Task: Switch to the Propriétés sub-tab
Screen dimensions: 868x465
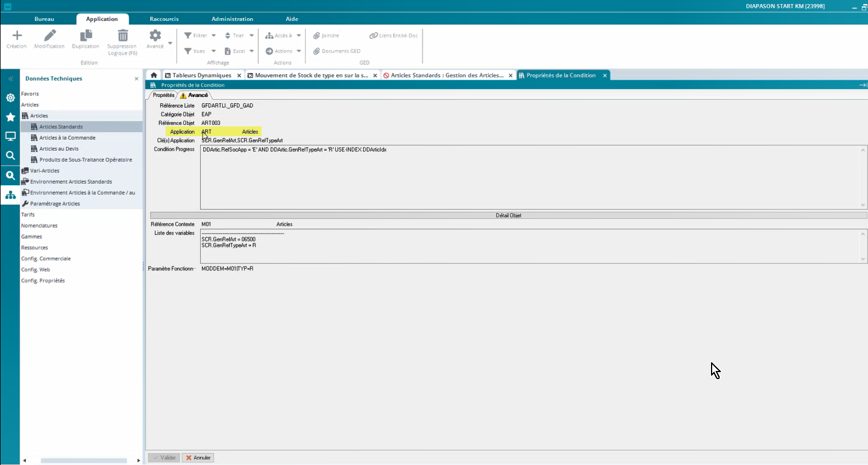Action: coord(163,95)
